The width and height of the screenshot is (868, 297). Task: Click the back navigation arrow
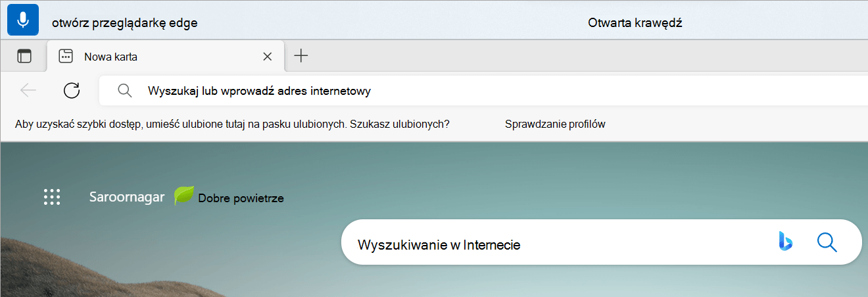tap(28, 91)
